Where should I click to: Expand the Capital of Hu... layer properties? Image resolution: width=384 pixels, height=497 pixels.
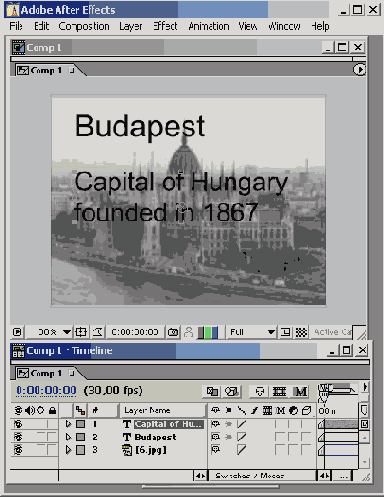[68, 424]
